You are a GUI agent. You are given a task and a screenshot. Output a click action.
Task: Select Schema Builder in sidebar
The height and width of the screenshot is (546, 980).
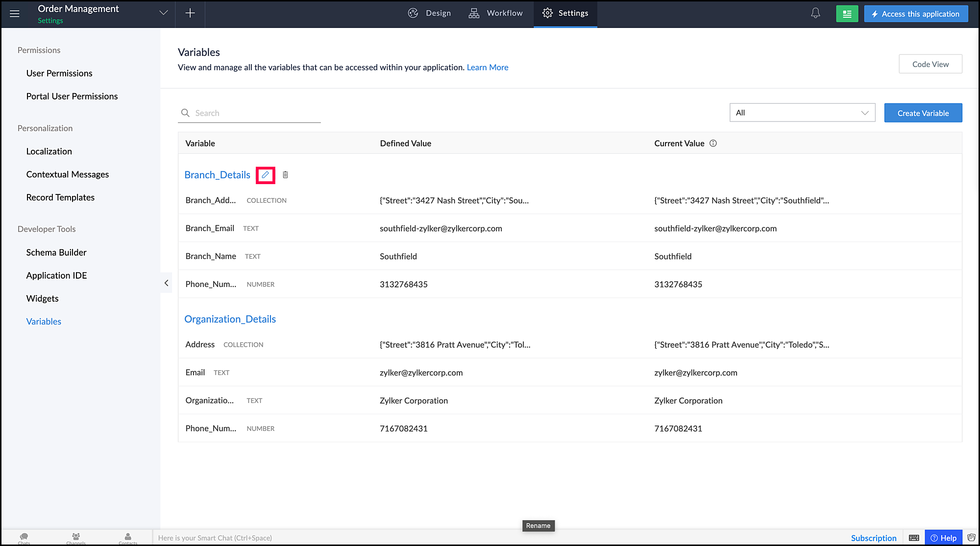click(56, 253)
